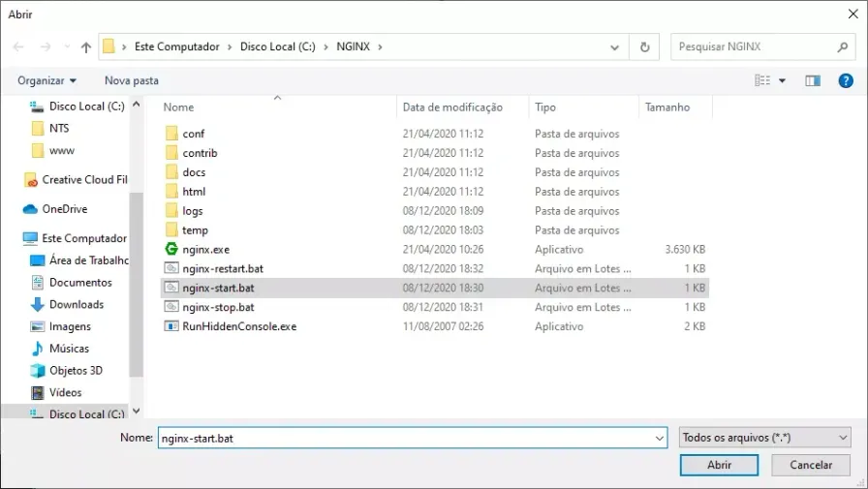Refresh the NGINX folder listing
This screenshot has width=868, height=489.
click(644, 47)
